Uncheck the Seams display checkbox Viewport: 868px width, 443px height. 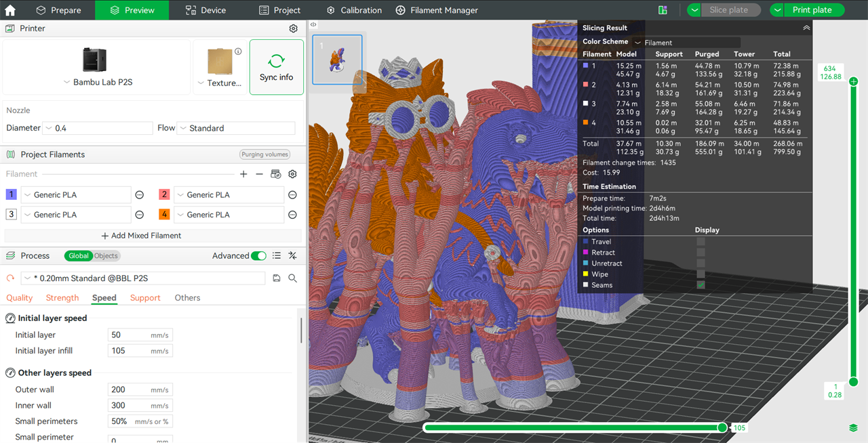click(701, 285)
